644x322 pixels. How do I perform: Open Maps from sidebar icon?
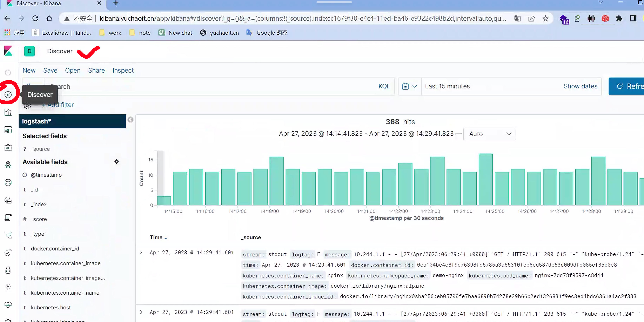[8, 165]
